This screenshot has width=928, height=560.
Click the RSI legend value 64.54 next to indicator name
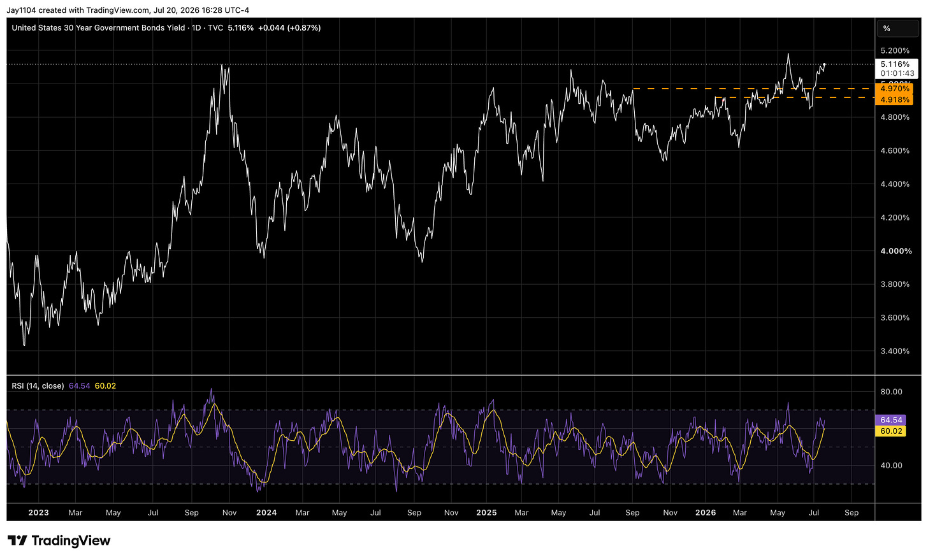(x=80, y=386)
